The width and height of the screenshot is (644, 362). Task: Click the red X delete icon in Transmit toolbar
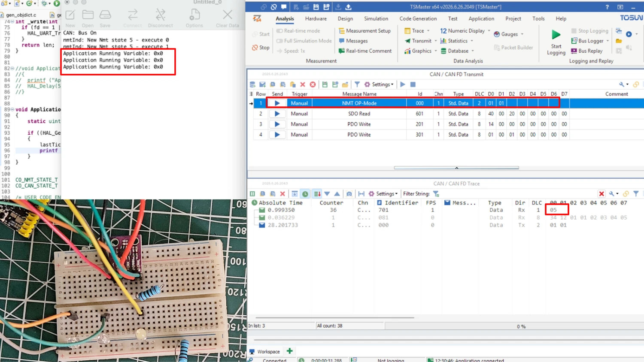point(303,84)
